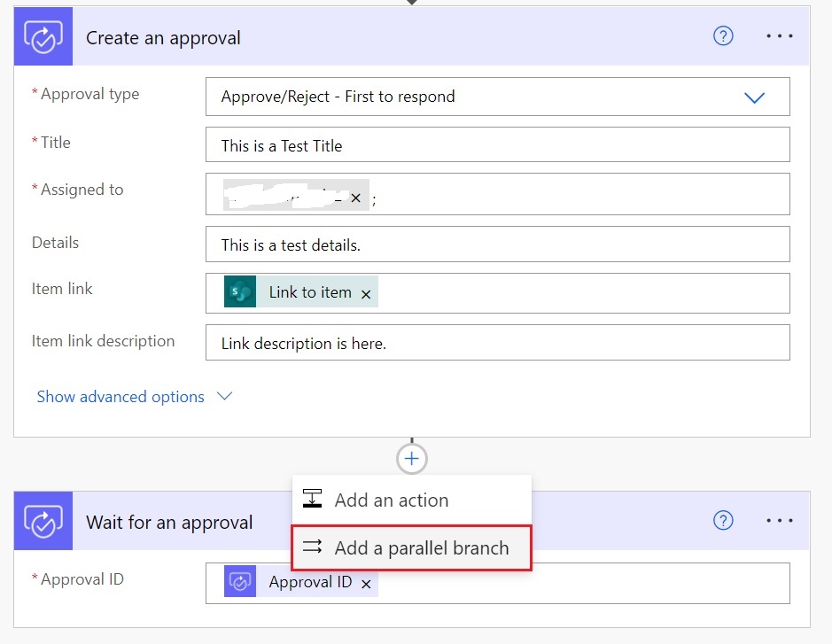This screenshot has width=832, height=644.
Task: Open the Approval type dropdown
Action: point(754,97)
